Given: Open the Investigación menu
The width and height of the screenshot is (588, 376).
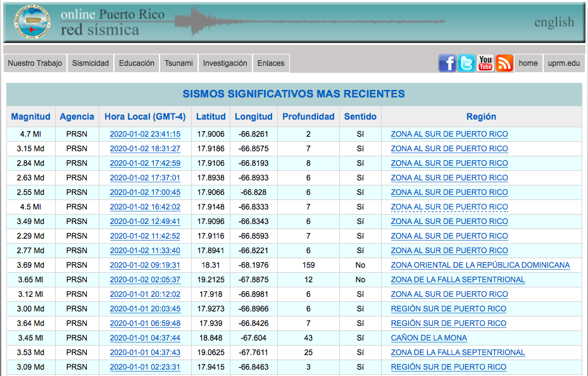Looking at the screenshot, I should coord(225,63).
